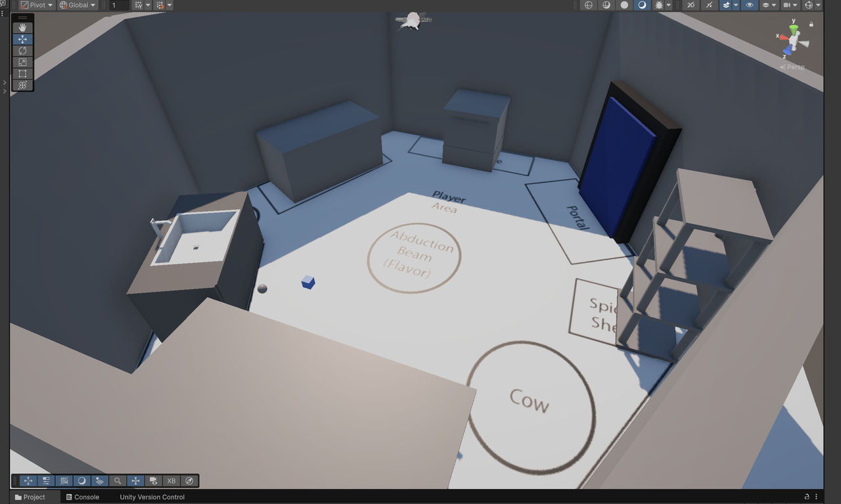Open scene camera settings dropdown

(790, 5)
